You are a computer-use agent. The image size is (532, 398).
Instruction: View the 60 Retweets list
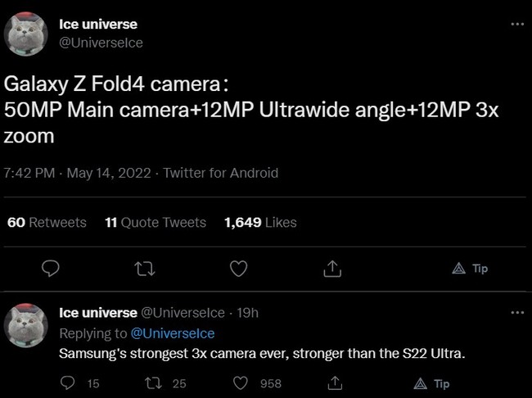[47, 222]
